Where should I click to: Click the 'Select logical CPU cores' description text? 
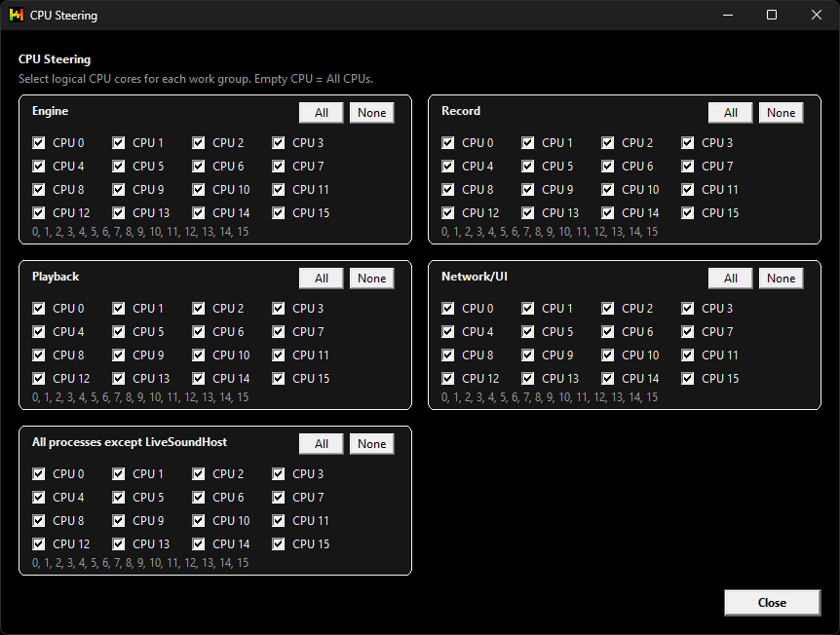pos(196,79)
